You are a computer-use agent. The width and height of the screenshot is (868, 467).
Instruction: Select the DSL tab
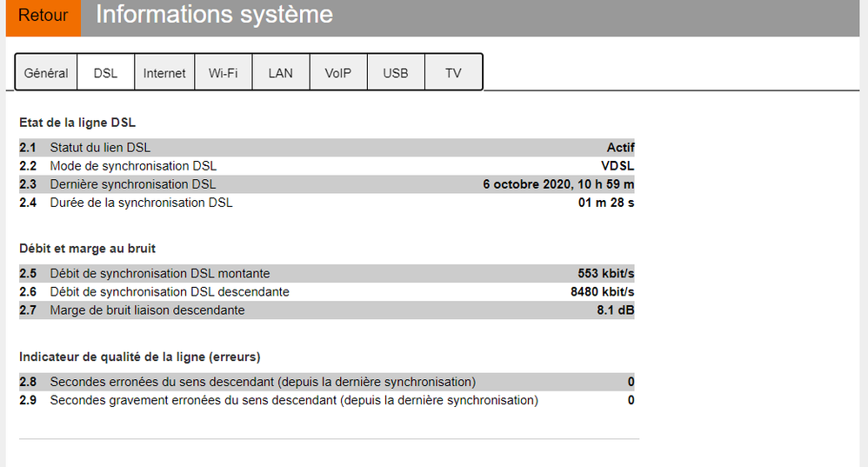(106, 73)
